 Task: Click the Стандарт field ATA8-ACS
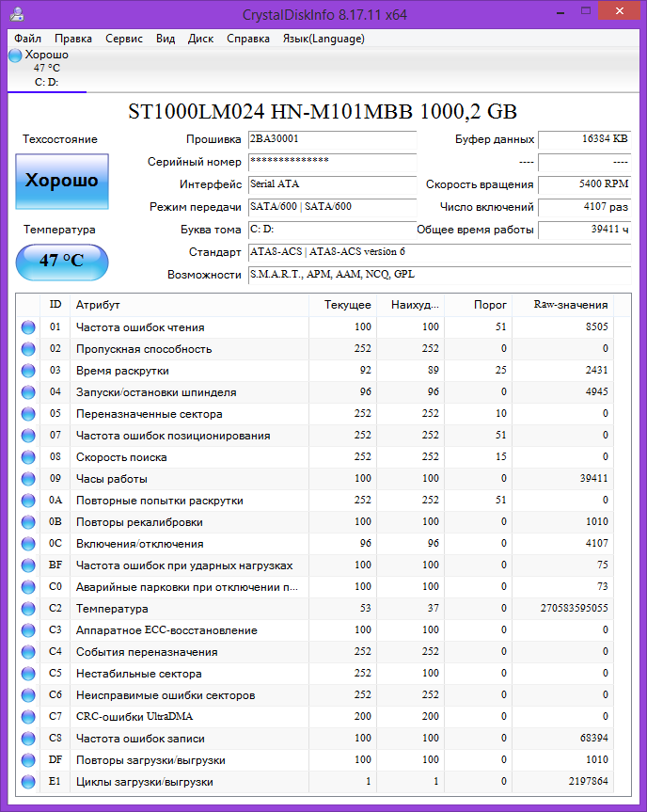(439, 252)
